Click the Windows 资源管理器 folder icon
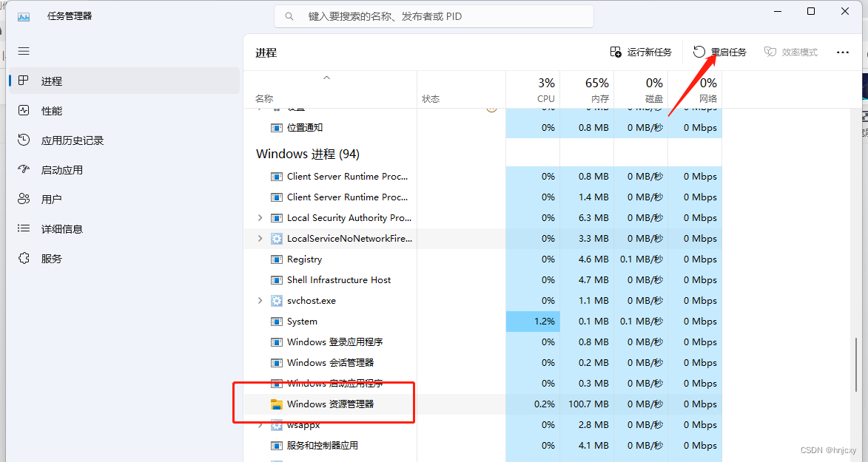The width and height of the screenshot is (868, 462). point(276,404)
